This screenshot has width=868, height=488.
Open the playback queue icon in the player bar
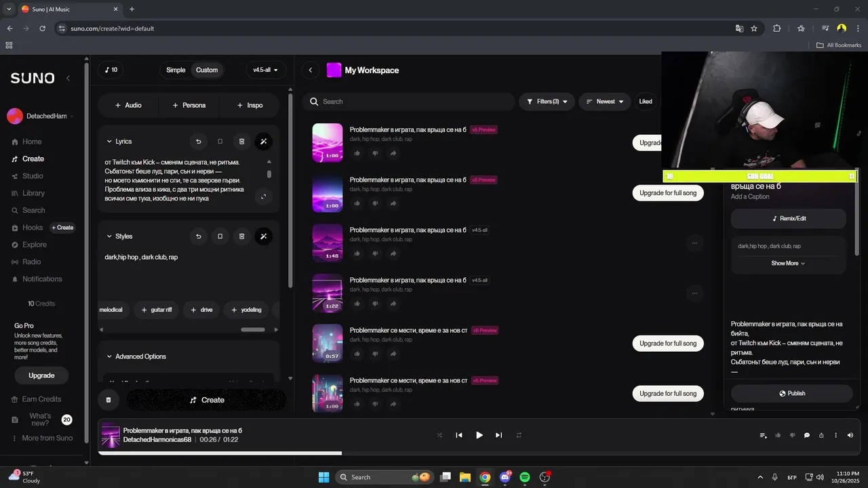coord(764,435)
